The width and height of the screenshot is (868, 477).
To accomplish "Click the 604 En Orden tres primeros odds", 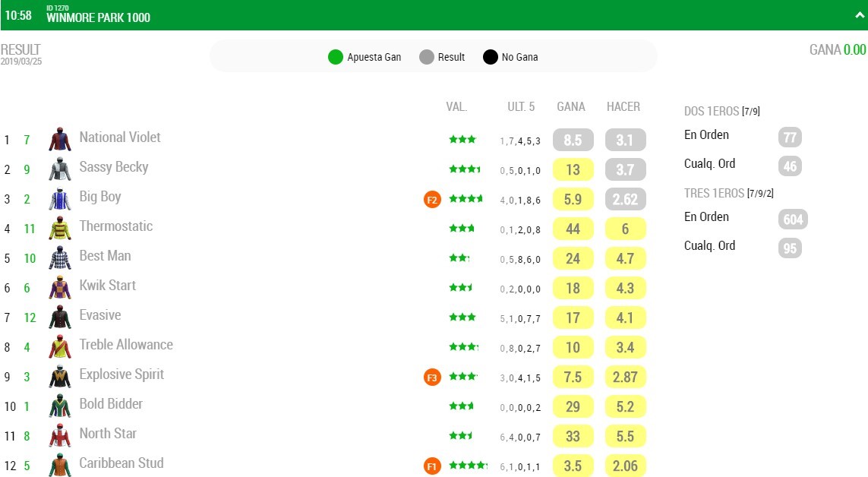I will (793, 220).
